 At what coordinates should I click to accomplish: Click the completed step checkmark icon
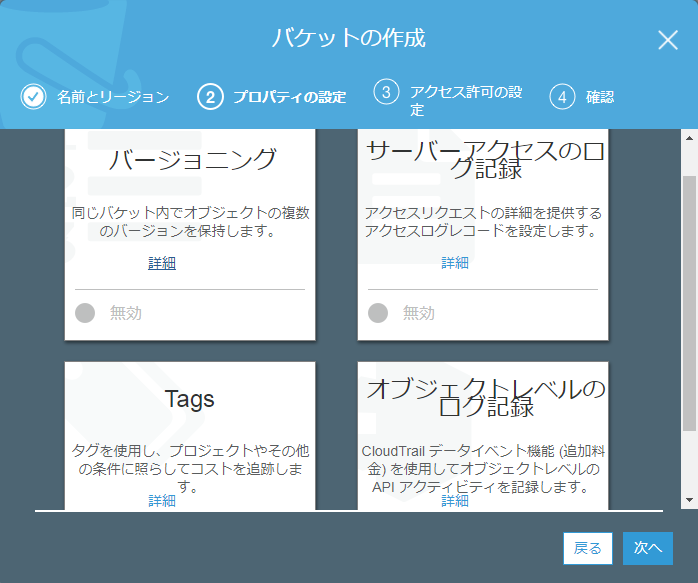coord(33,97)
